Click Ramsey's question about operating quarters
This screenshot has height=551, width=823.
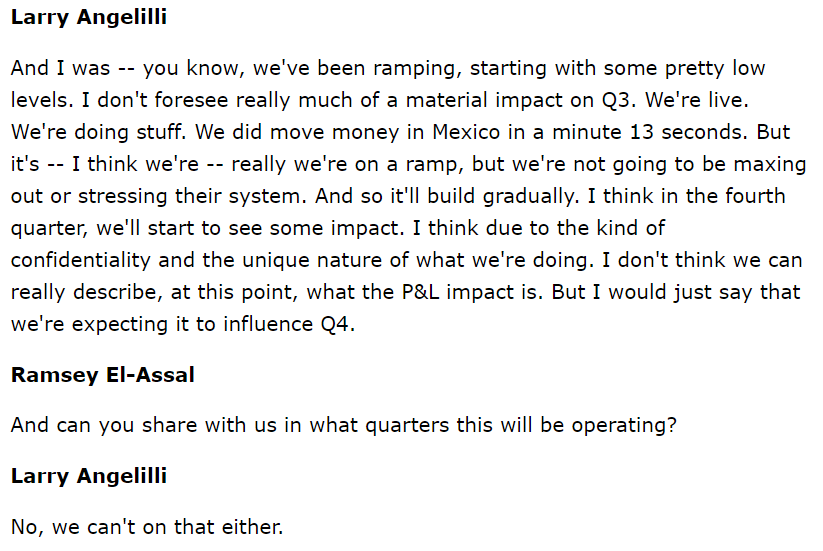344,425
